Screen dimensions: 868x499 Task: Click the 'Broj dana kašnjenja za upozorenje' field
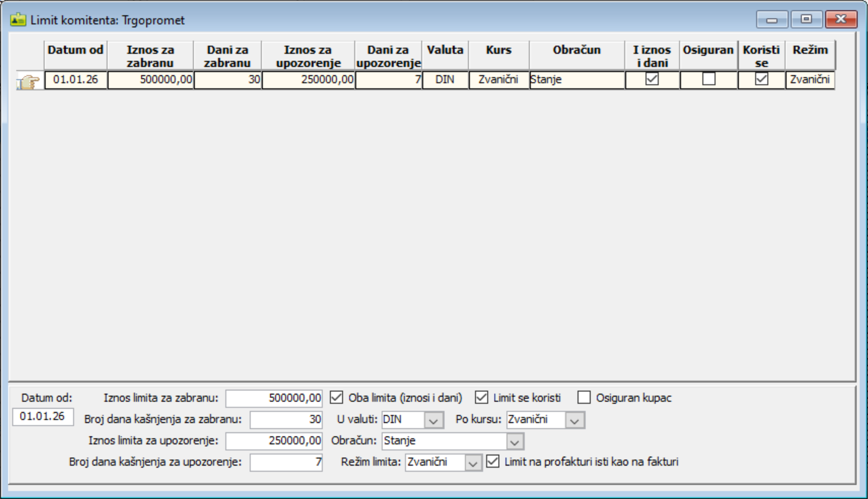(x=286, y=462)
